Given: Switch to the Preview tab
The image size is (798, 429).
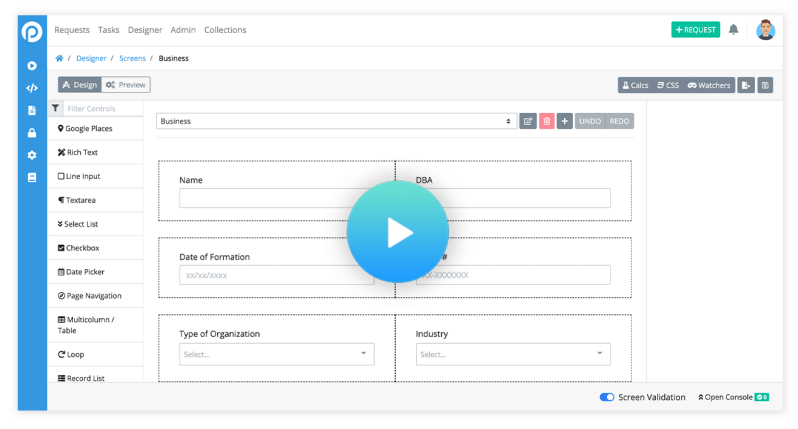Looking at the screenshot, I should (126, 84).
